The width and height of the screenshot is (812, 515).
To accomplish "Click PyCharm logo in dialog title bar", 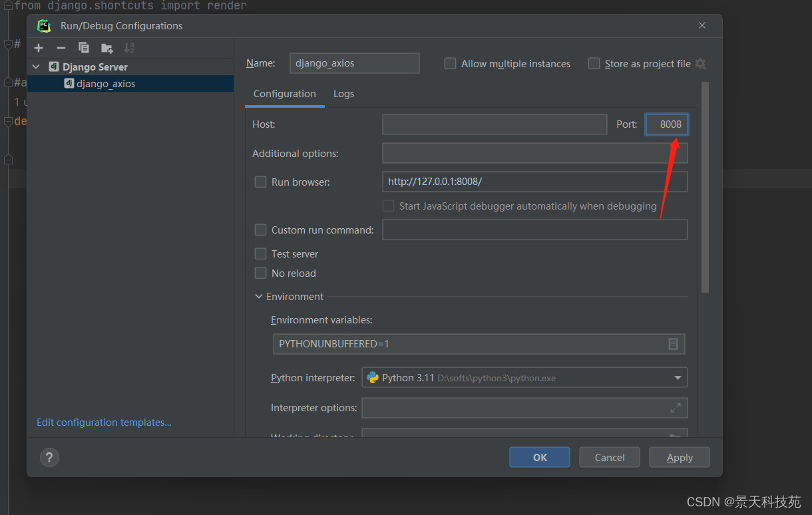I will click(44, 26).
